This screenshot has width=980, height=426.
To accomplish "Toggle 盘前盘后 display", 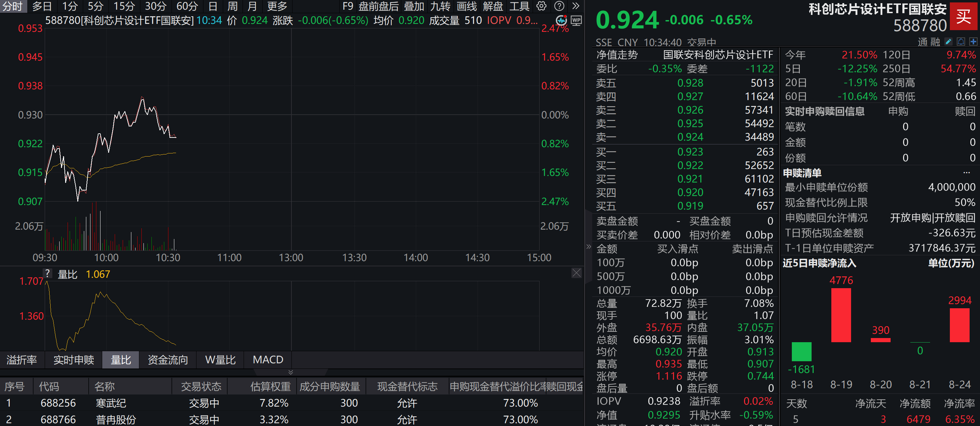I will (x=378, y=6).
